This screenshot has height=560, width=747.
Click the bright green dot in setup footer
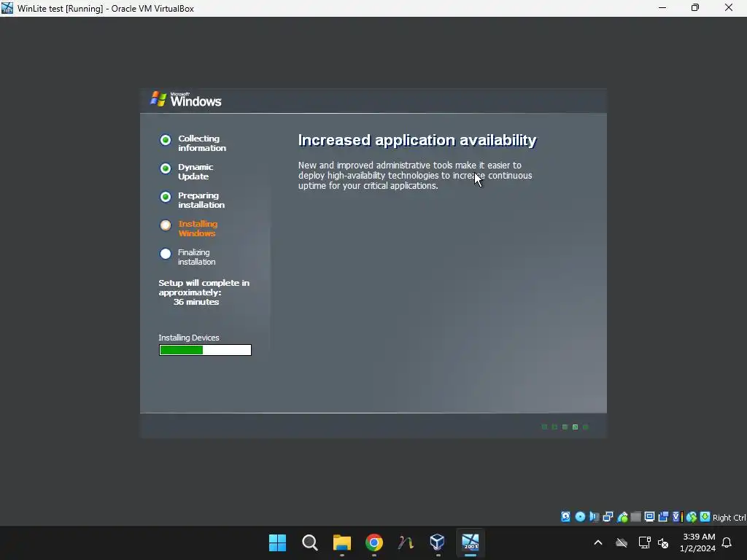coord(575,427)
